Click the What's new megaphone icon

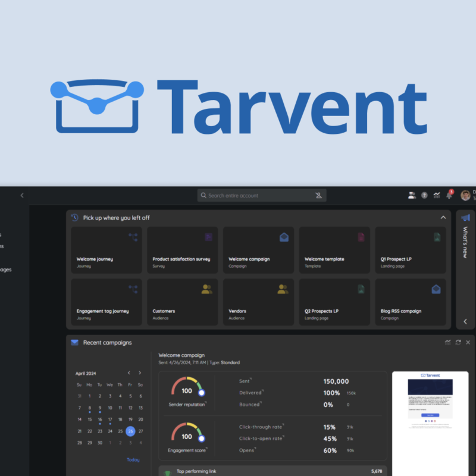(x=465, y=217)
